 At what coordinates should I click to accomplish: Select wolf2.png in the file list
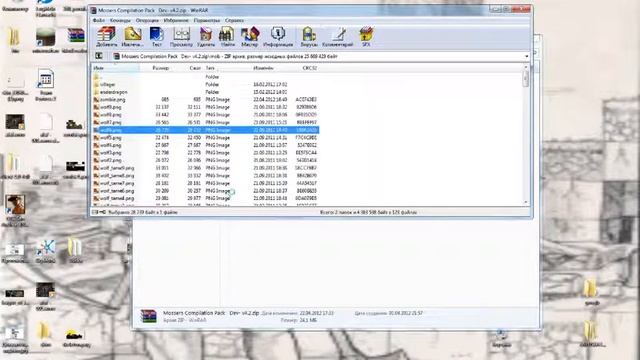coord(205,160)
